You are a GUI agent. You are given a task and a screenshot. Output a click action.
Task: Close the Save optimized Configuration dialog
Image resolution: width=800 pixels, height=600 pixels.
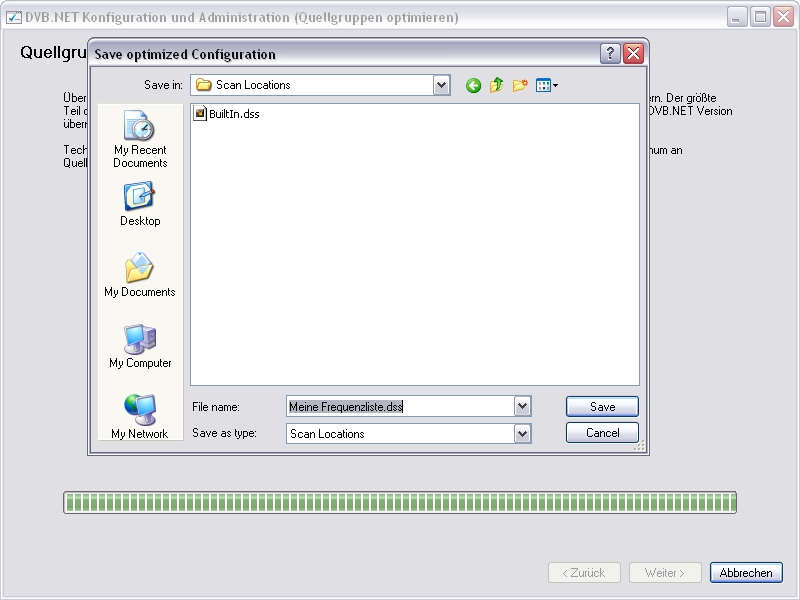tap(633, 54)
